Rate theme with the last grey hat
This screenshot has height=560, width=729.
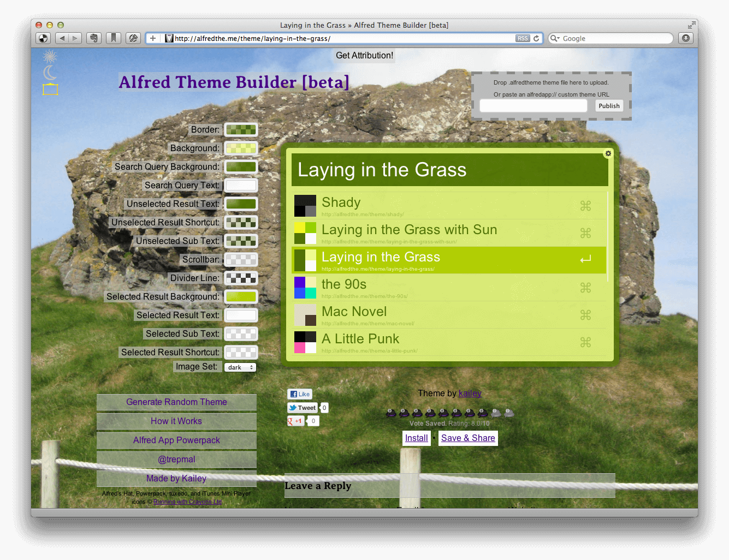509,413
